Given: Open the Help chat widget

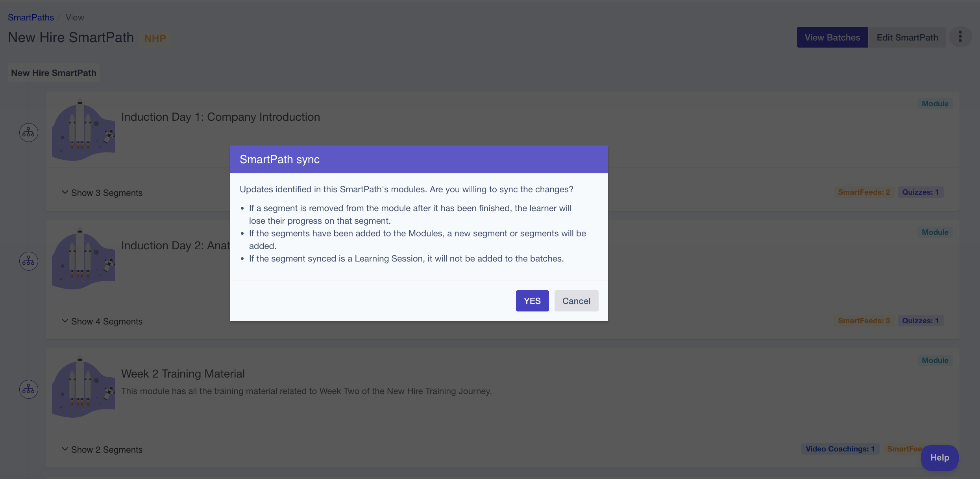Looking at the screenshot, I should [x=939, y=457].
